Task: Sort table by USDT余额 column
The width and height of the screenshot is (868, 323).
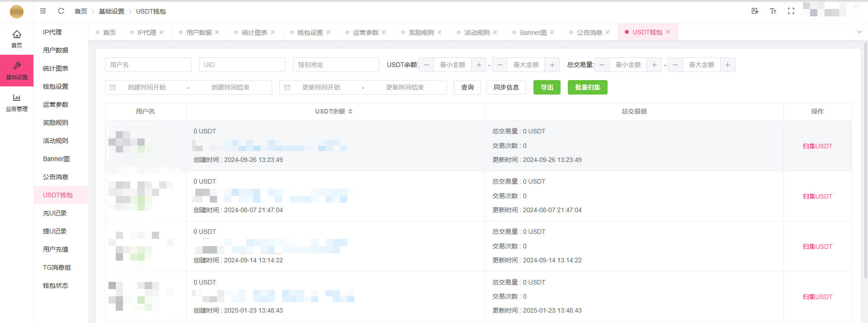Action: point(350,111)
